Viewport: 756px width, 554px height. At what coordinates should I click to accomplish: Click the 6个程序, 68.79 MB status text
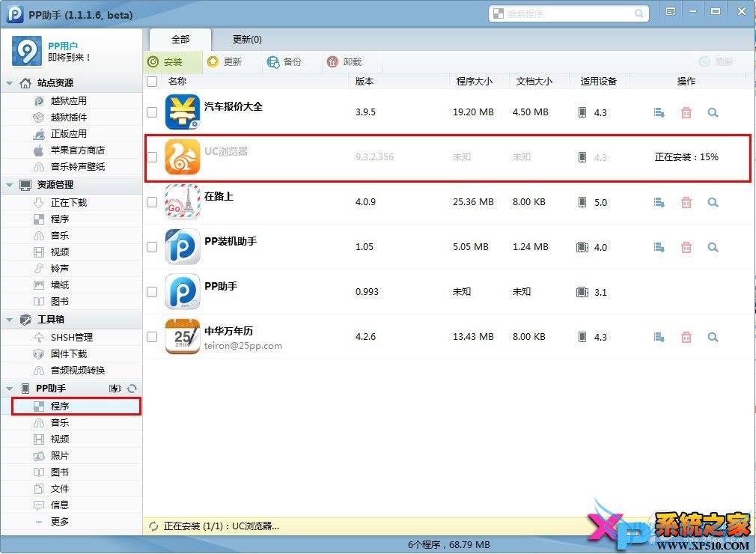(449, 545)
